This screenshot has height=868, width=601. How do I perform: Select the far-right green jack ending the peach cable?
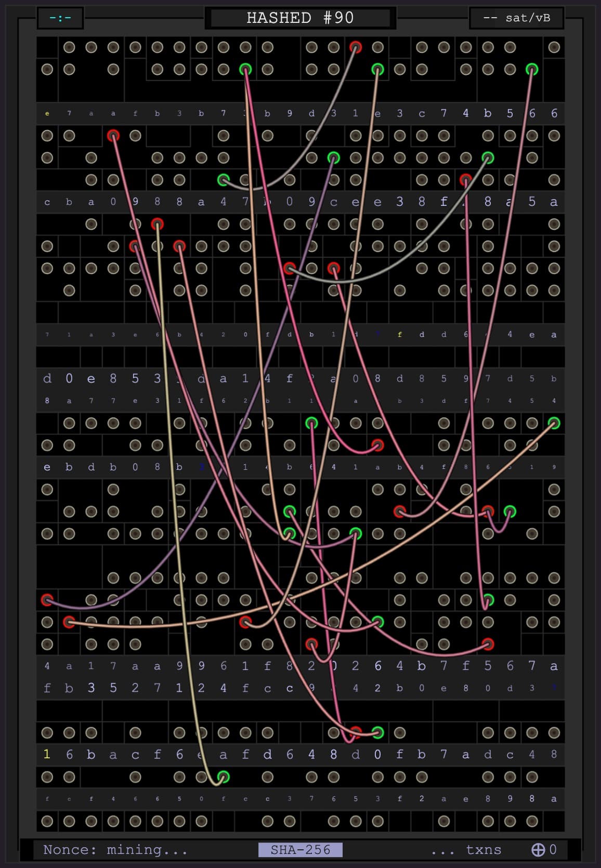pyautogui.click(x=554, y=423)
